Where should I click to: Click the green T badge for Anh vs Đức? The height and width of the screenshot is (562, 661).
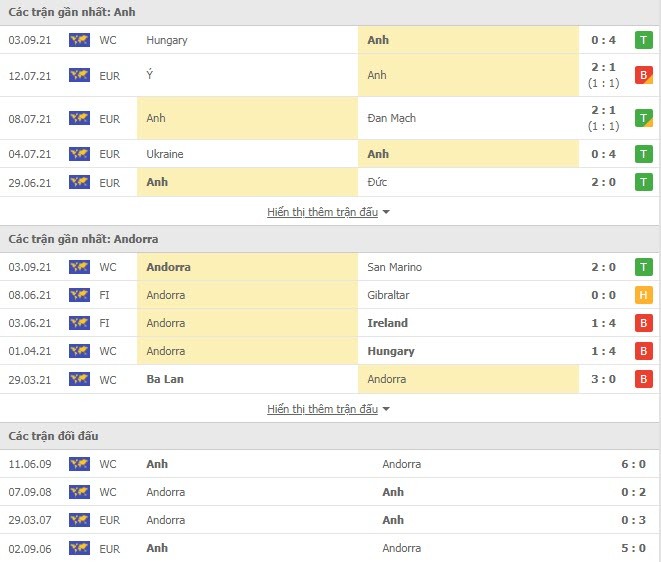click(643, 182)
